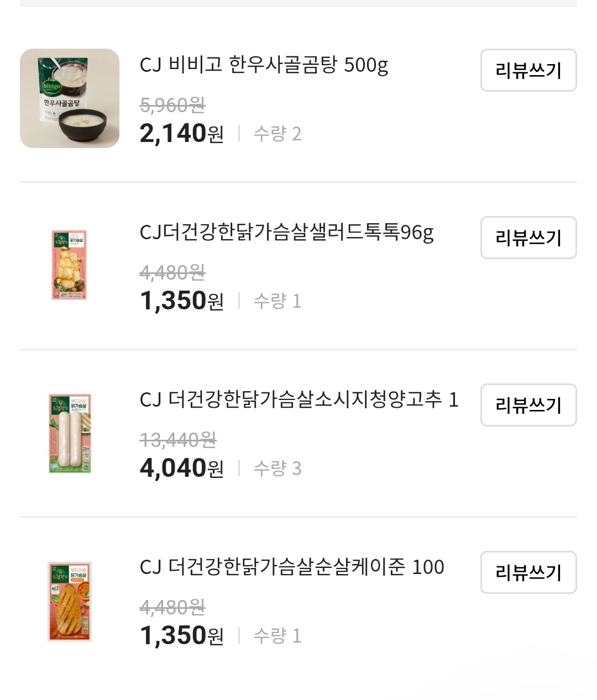
Task: Tap the 1,350원 price of 샐러드톡톡
Action: coord(181,301)
